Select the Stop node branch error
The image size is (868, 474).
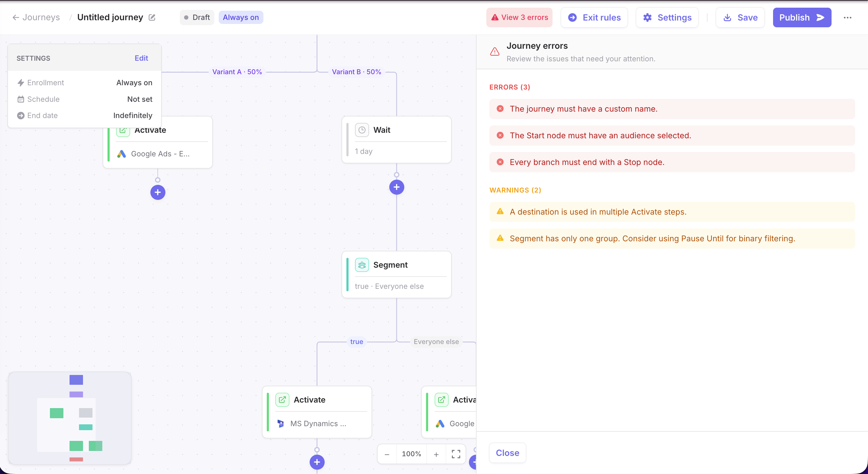click(x=672, y=162)
